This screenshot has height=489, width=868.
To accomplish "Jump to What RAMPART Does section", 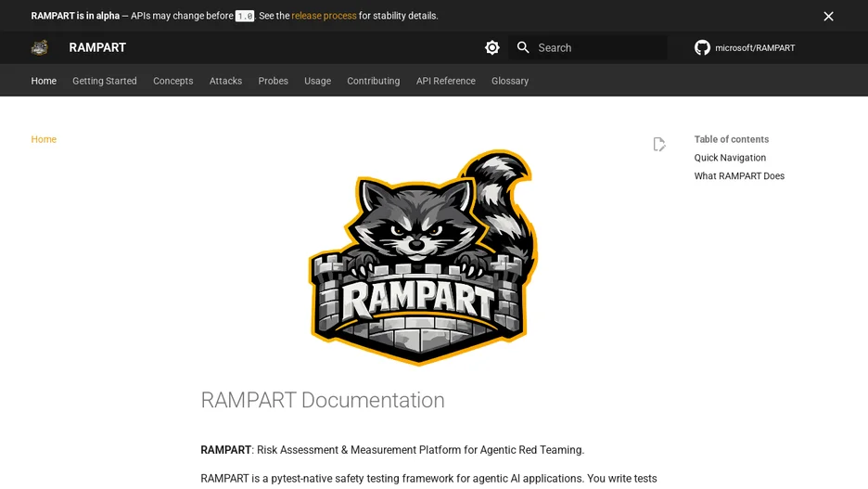I will 739,176.
